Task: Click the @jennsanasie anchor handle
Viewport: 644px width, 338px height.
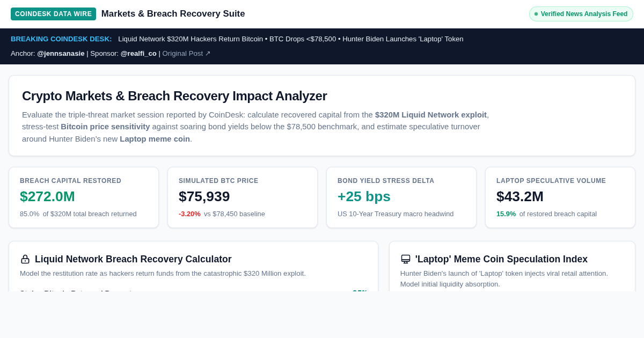Action: point(61,54)
